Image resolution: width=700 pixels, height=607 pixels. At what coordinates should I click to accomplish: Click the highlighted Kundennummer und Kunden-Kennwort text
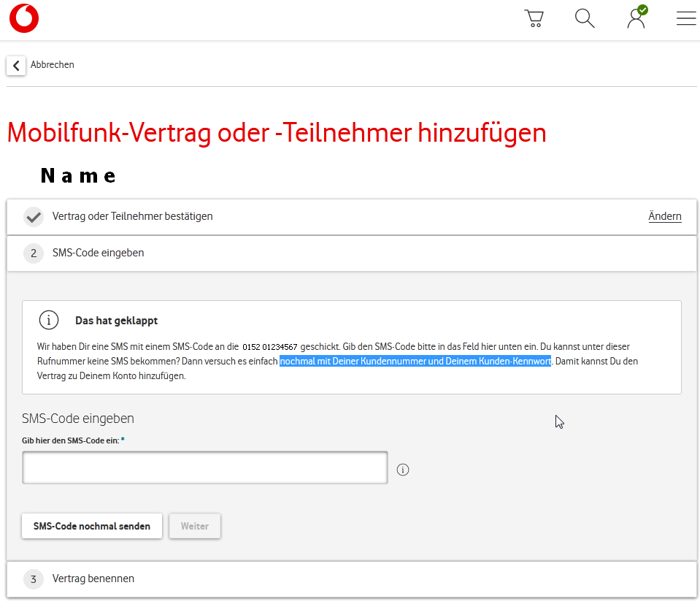point(415,361)
